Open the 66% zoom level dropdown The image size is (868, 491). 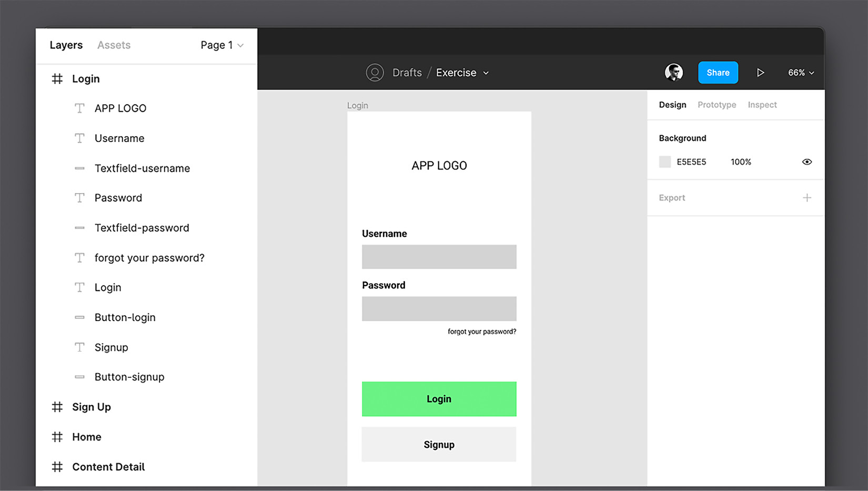point(800,73)
